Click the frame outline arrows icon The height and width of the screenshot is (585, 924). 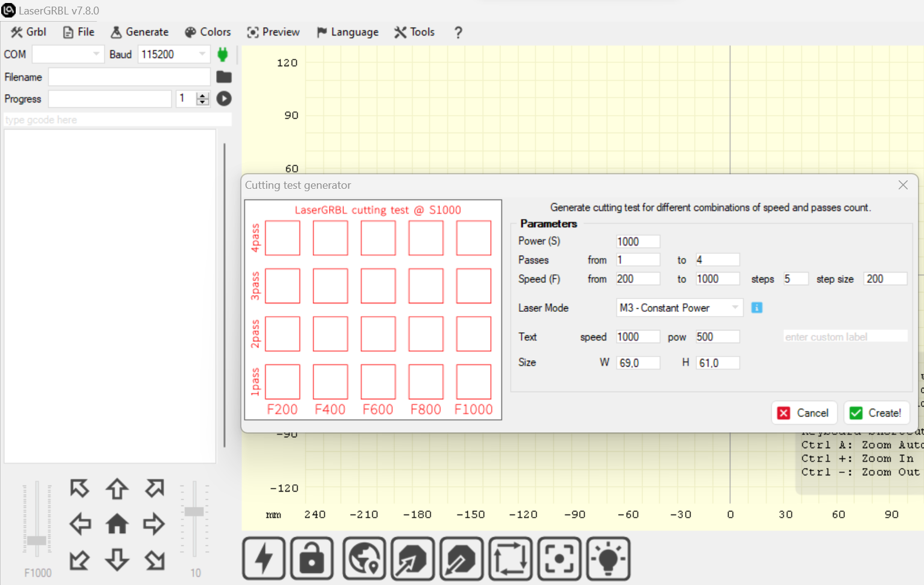pos(510,558)
